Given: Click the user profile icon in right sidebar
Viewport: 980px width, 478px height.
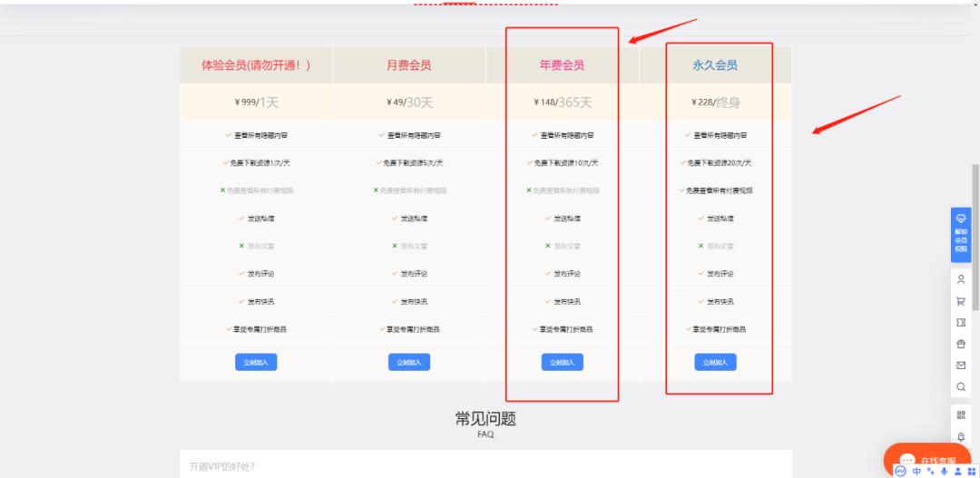Looking at the screenshot, I should pyautogui.click(x=961, y=279).
